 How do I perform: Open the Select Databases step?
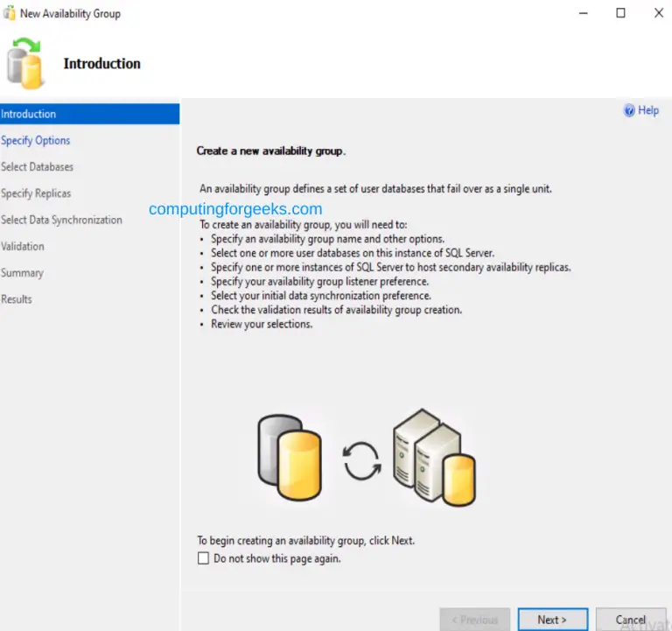tap(38, 166)
